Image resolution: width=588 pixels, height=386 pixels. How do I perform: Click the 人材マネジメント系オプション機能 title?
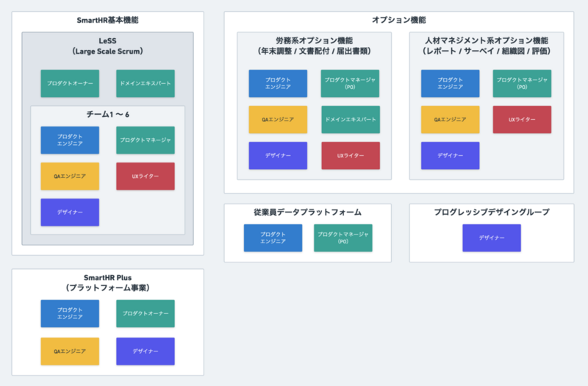(487, 46)
